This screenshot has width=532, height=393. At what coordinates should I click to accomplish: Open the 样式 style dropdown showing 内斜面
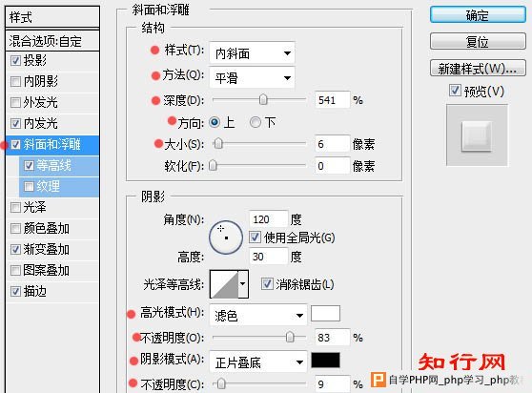coord(252,53)
